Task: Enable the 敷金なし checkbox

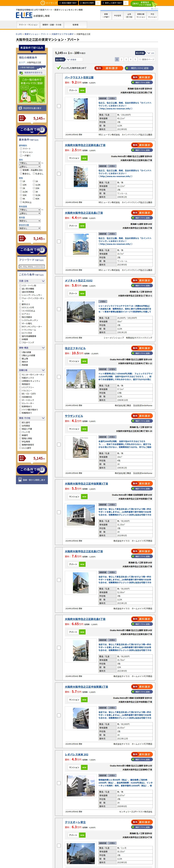Action: pos(21,174)
